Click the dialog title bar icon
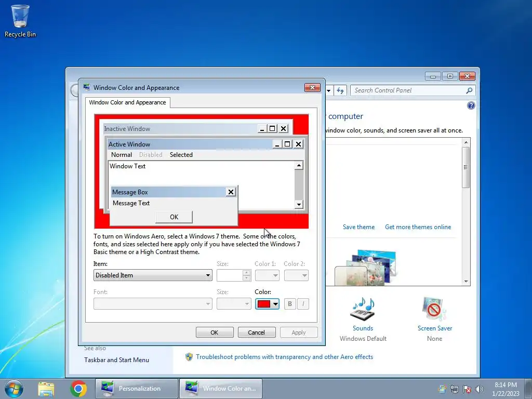The image size is (532, 399). click(87, 87)
